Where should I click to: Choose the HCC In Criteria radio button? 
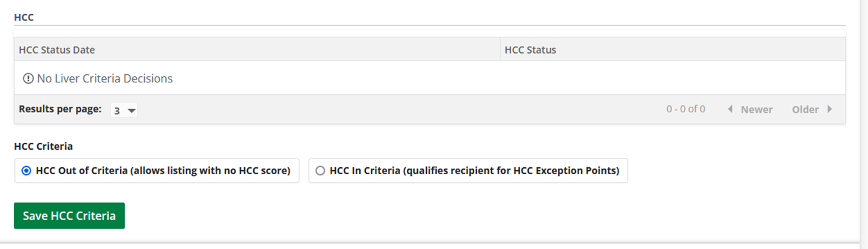click(x=320, y=171)
